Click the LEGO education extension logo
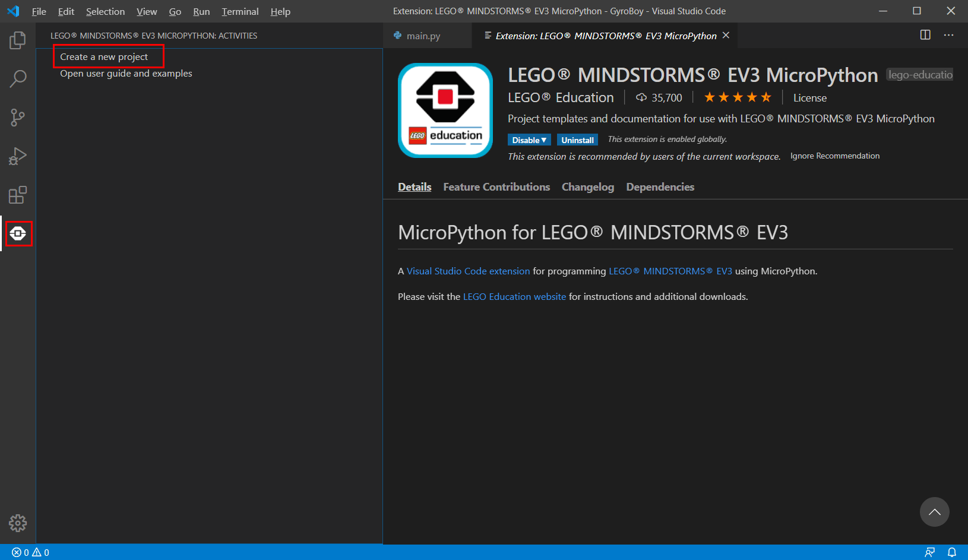 (445, 110)
